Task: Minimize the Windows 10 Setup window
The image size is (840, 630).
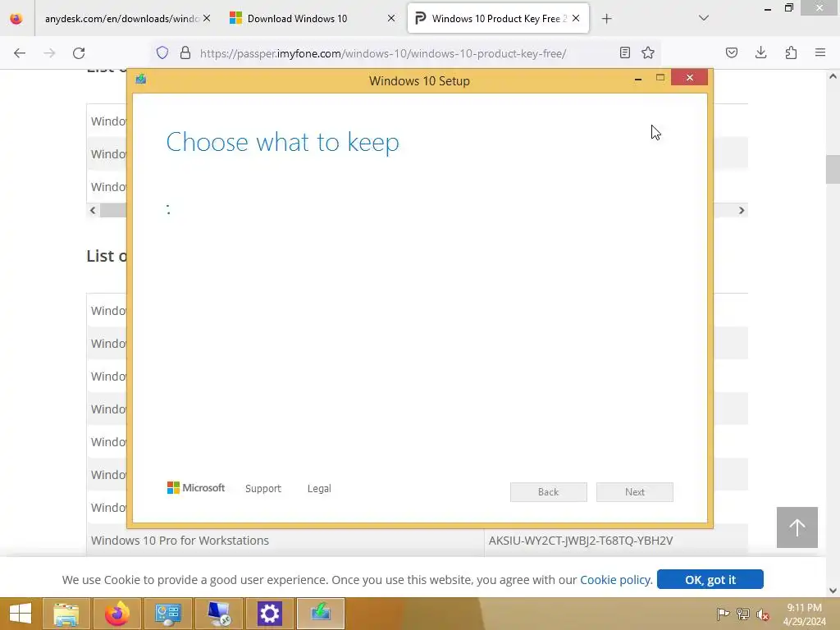Action: click(x=638, y=79)
